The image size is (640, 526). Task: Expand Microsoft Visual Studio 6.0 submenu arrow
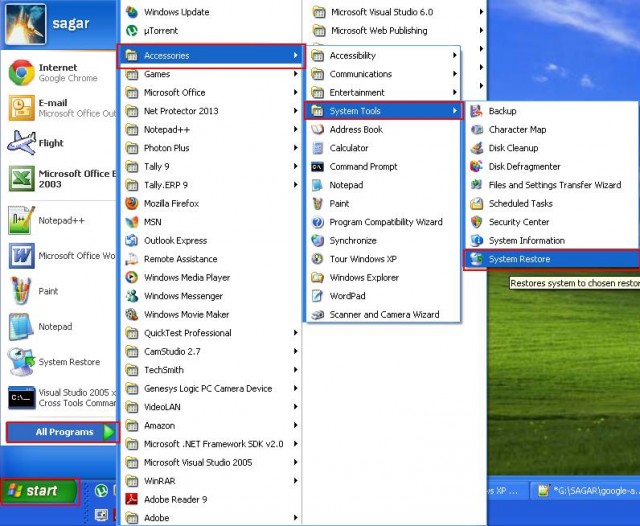[x=482, y=12]
